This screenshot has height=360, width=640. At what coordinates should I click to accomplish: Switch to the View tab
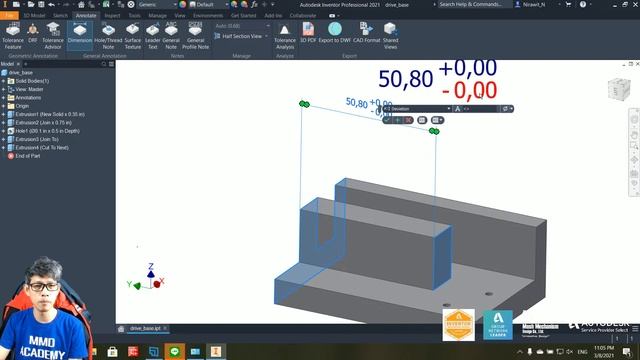pyautogui.click(x=180, y=16)
